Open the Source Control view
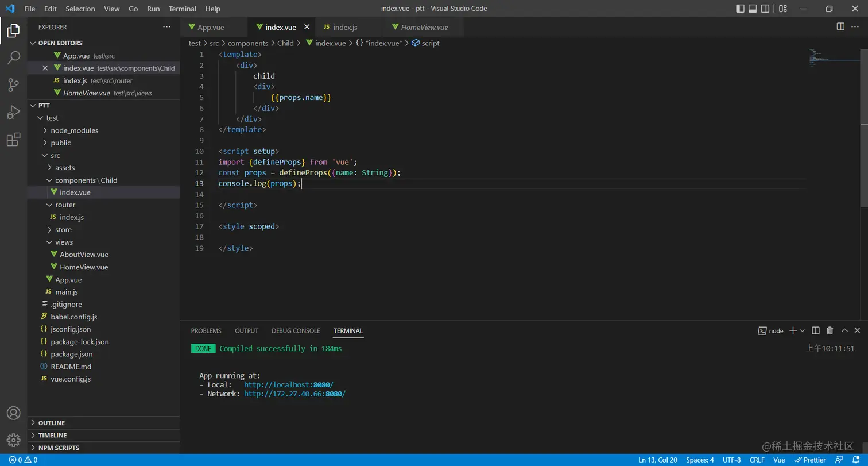This screenshot has width=868, height=466. (x=13, y=85)
